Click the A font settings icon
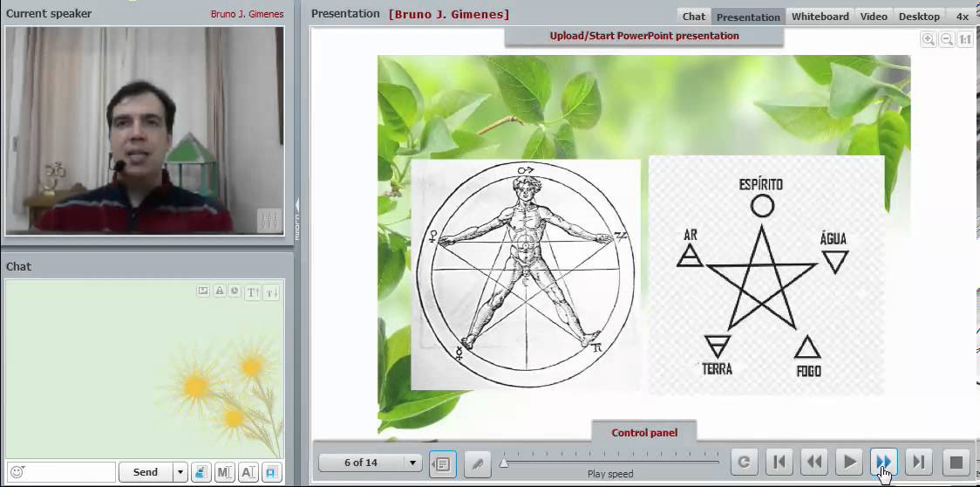The height and width of the screenshot is (487, 980). tap(248, 472)
